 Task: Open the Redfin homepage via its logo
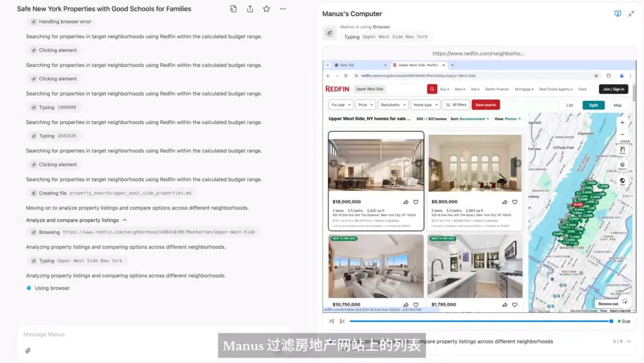pyautogui.click(x=339, y=88)
